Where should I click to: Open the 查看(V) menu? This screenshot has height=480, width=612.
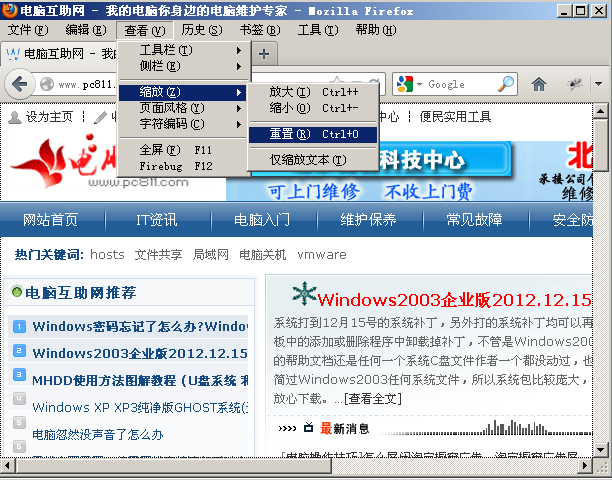tap(145, 30)
